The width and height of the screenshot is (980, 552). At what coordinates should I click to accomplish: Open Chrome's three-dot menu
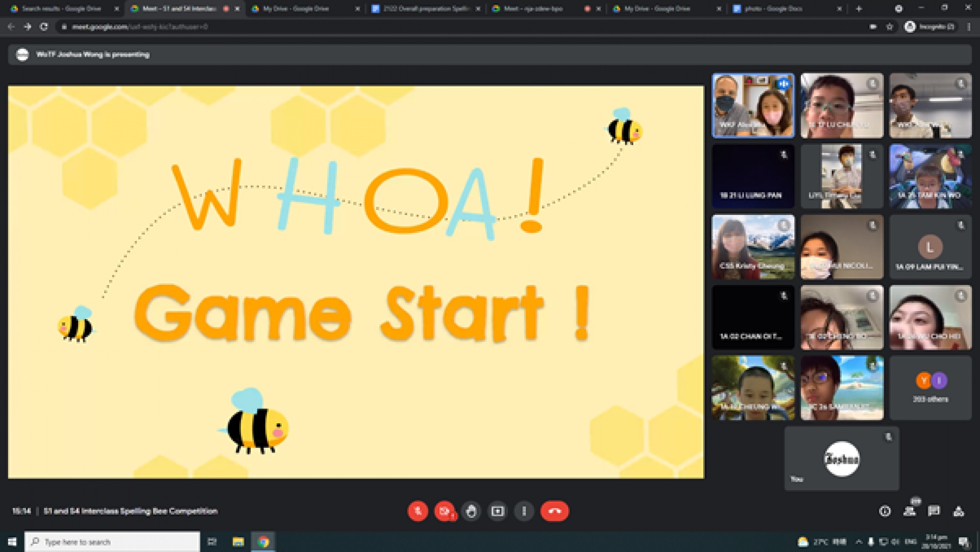(969, 27)
